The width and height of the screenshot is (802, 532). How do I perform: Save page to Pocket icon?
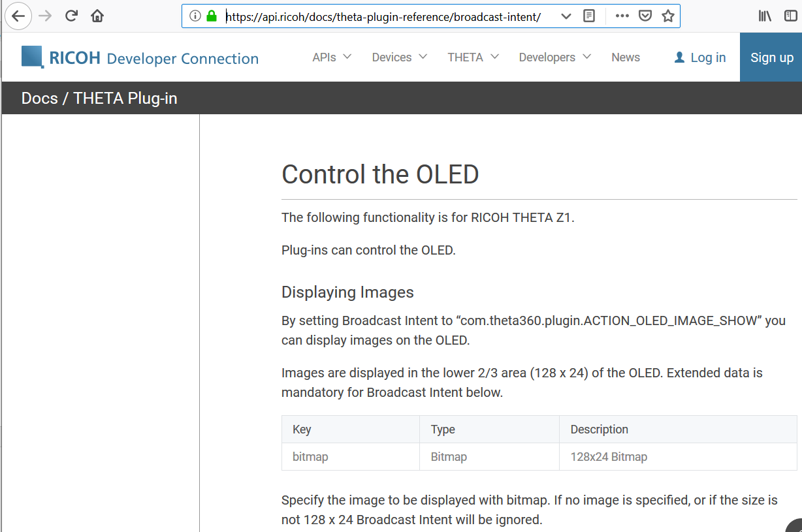pyautogui.click(x=645, y=16)
